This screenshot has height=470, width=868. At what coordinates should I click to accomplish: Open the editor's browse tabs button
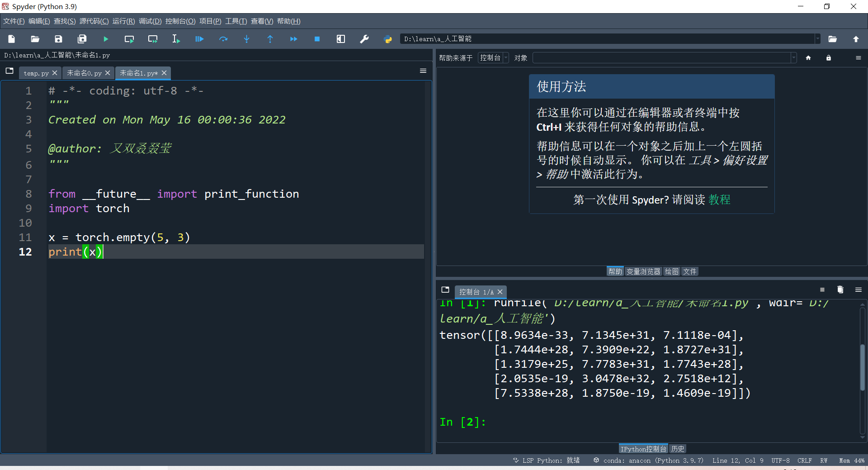pos(9,71)
